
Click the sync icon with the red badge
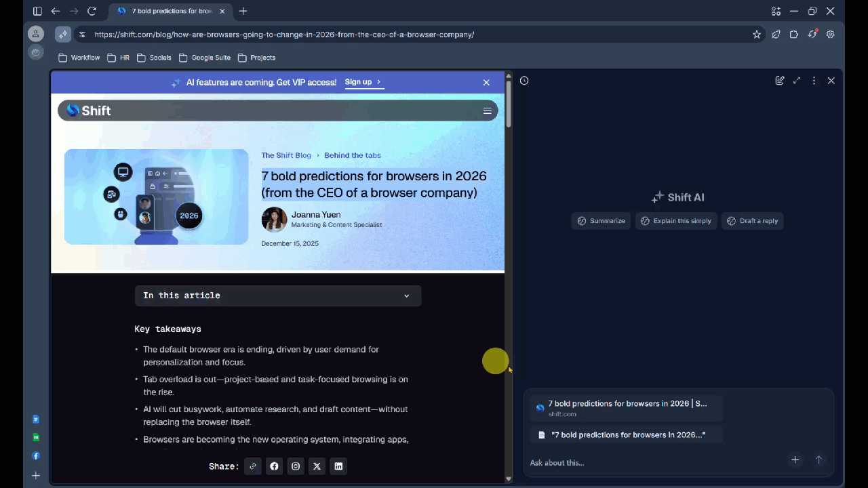click(x=812, y=35)
